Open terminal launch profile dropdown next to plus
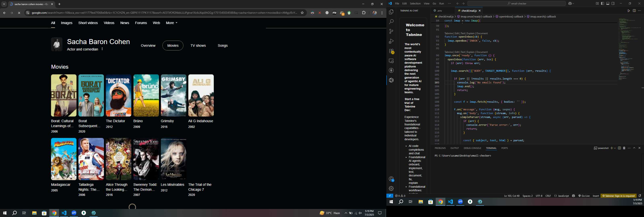Screen dimensions: 644x217 click(x=615, y=148)
